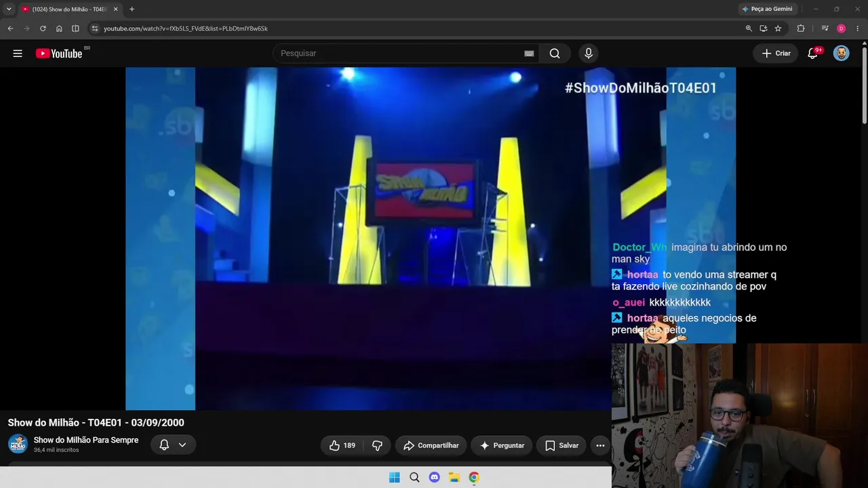Open the Windows Start menu
Image resolution: width=868 pixels, height=488 pixels.
394,478
